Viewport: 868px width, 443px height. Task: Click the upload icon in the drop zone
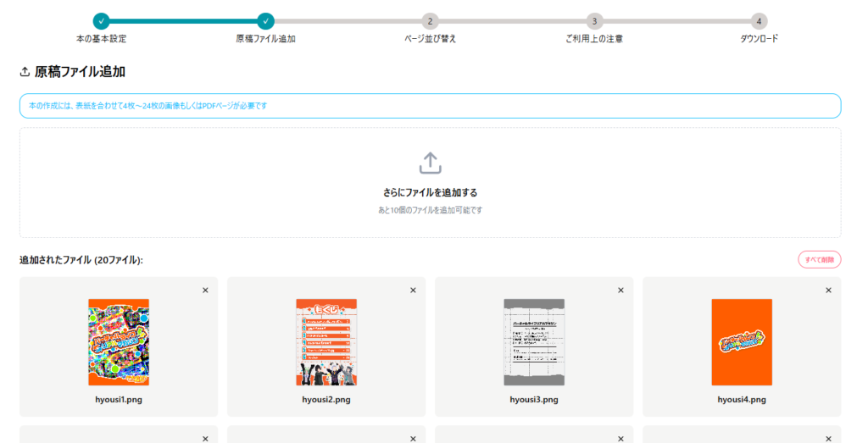tap(430, 163)
